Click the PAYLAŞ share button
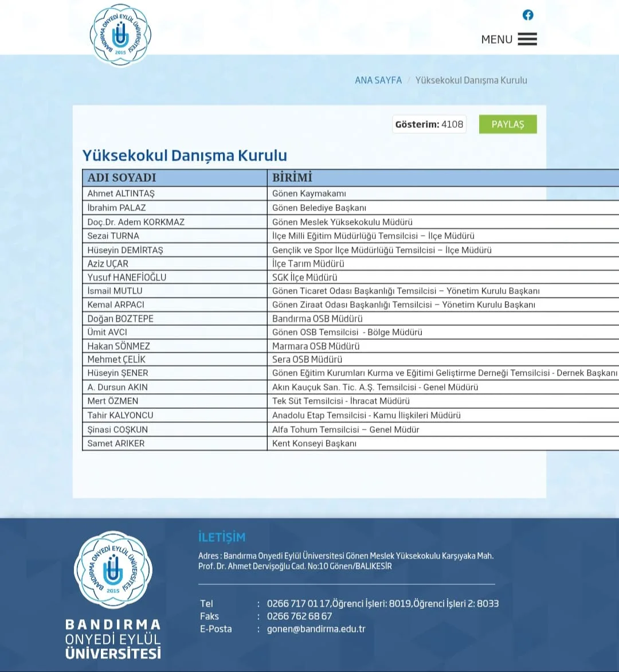Viewport: 619px width, 672px height. (508, 124)
